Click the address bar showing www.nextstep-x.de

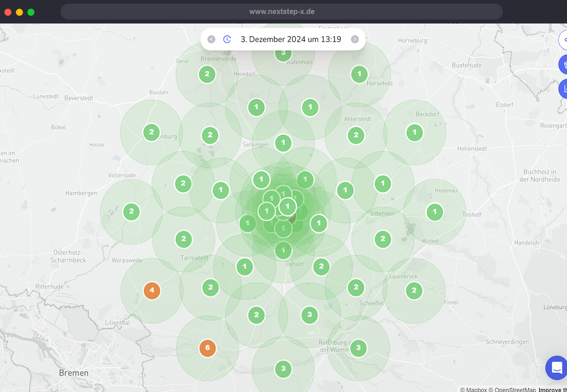click(281, 12)
